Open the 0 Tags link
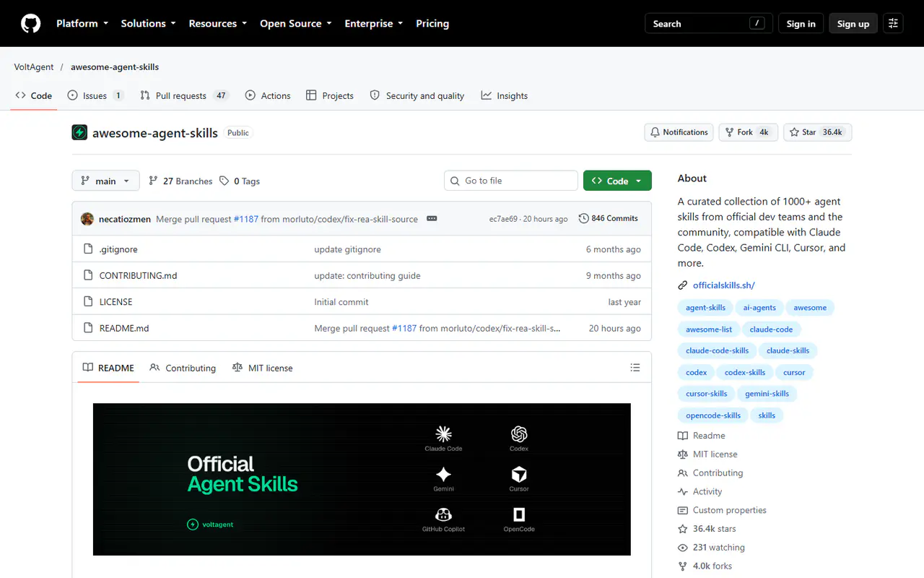This screenshot has width=924, height=578. (240, 181)
